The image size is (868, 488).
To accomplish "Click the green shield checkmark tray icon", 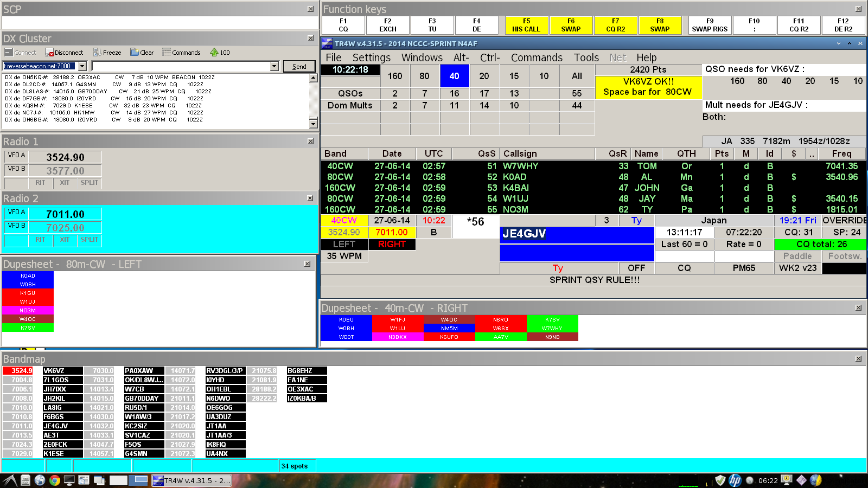I will point(720,480).
